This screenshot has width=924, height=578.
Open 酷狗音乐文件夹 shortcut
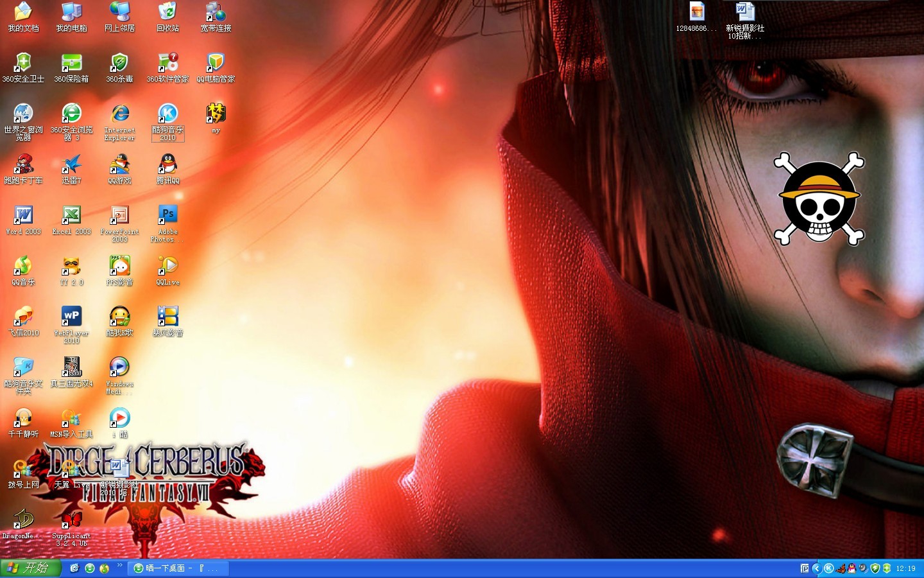tap(23, 376)
